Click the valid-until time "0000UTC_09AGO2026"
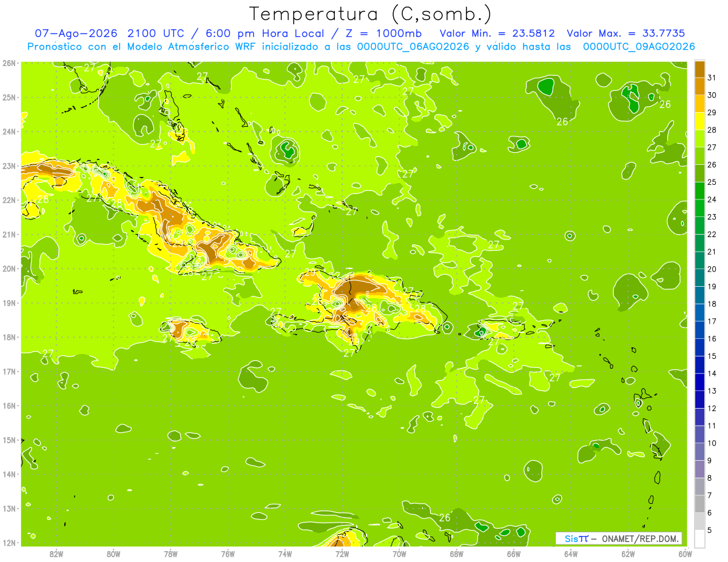This screenshot has width=728, height=562. point(639,47)
